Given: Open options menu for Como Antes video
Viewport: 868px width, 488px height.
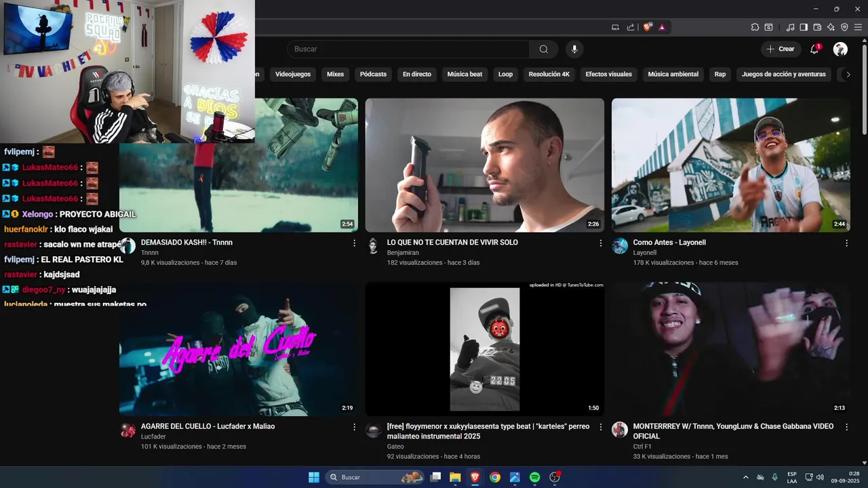Looking at the screenshot, I should click(x=846, y=243).
